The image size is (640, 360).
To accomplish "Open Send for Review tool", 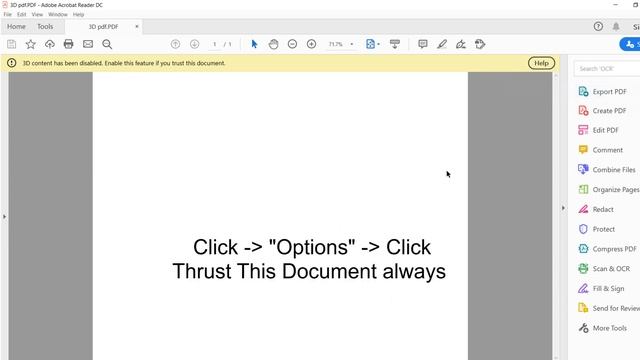I will pos(609,308).
